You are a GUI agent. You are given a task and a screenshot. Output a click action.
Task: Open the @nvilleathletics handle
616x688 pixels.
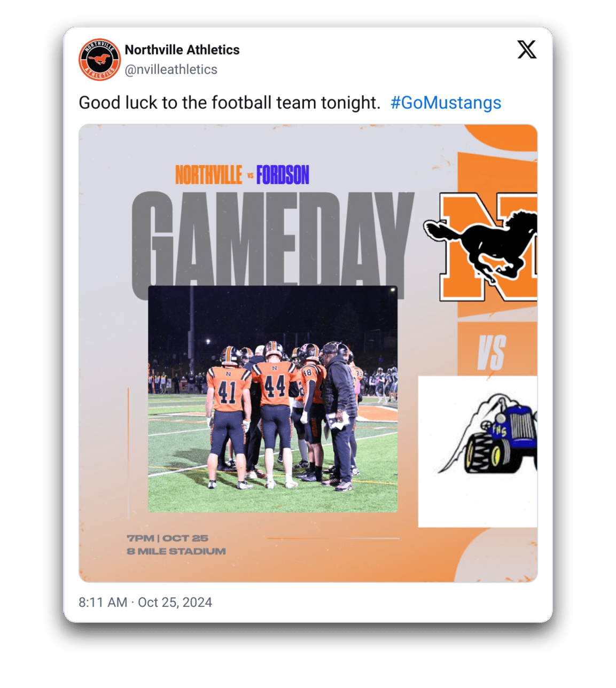(171, 69)
